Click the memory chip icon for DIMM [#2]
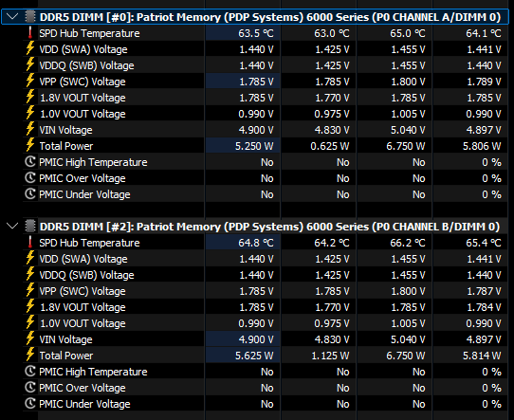 [x=30, y=226]
